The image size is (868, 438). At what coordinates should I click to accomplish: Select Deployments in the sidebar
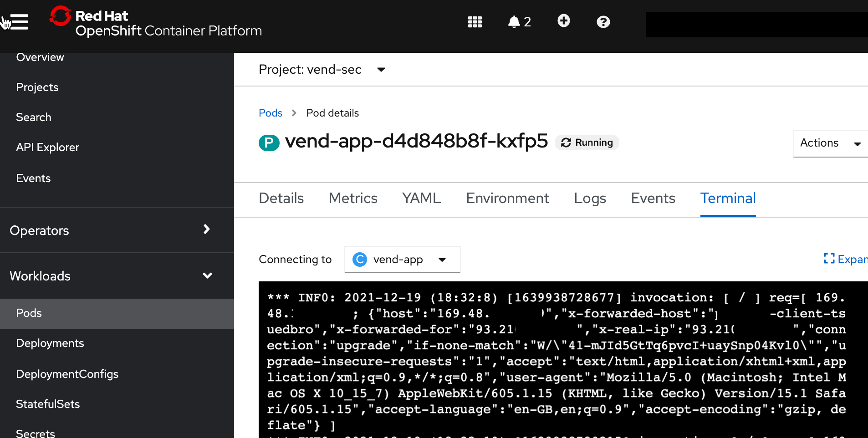coord(50,343)
